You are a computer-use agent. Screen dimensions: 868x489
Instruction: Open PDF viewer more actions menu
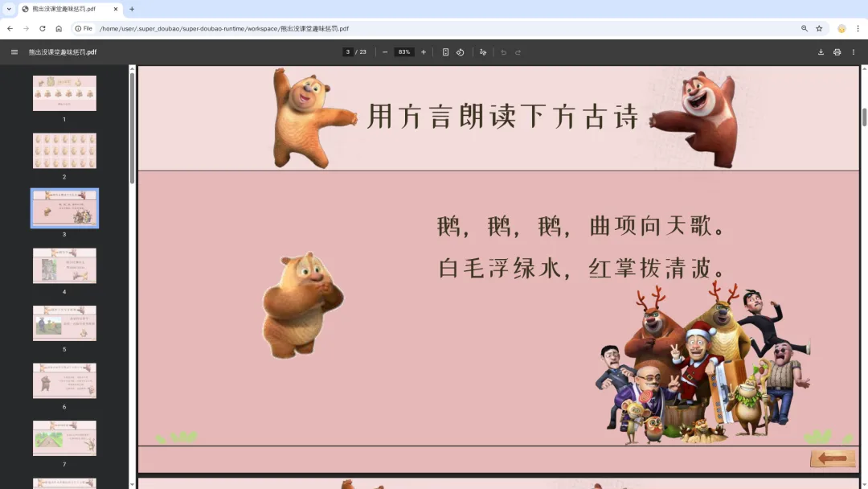point(853,52)
